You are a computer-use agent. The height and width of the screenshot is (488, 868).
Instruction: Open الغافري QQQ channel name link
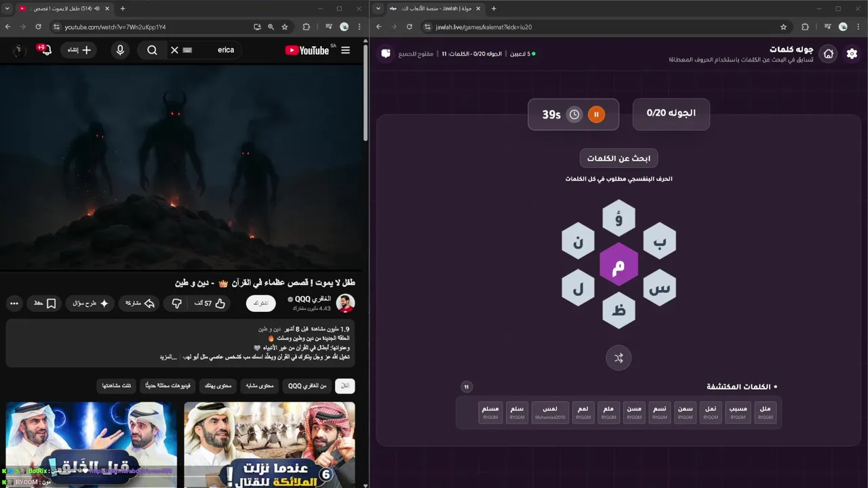click(x=313, y=299)
